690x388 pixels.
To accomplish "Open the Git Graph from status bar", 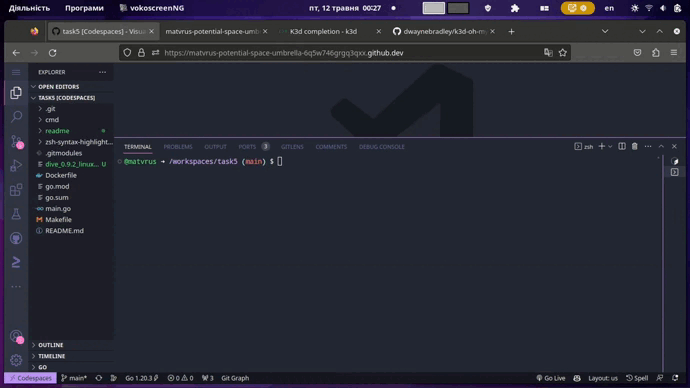I will click(x=235, y=378).
